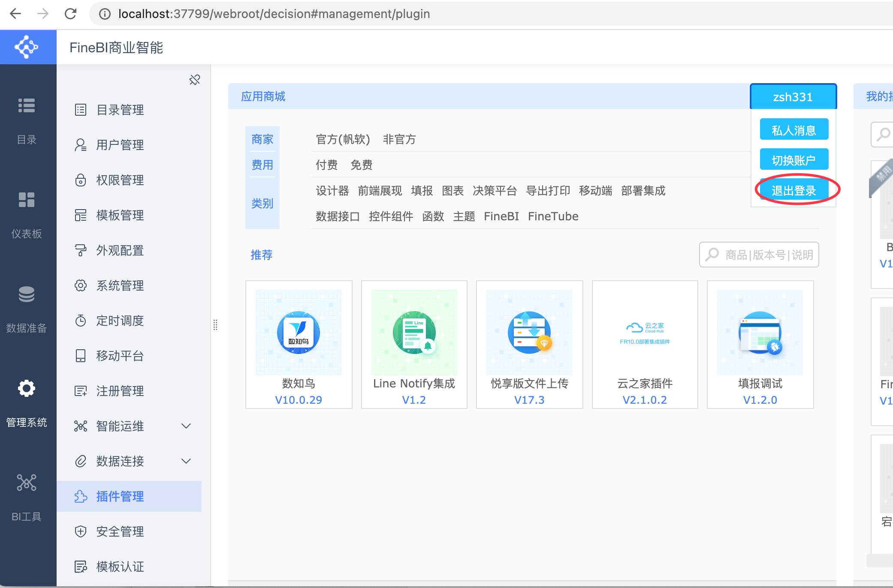Click the 外观配置 paint roller icon
The height and width of the screenshot is (588, 893).
click(81, 250)
